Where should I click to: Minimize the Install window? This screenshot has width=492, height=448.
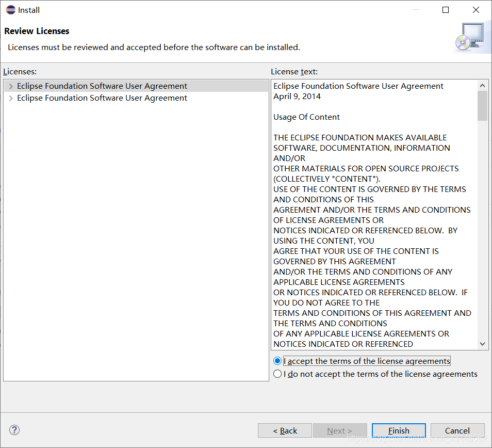click(416, 10)
